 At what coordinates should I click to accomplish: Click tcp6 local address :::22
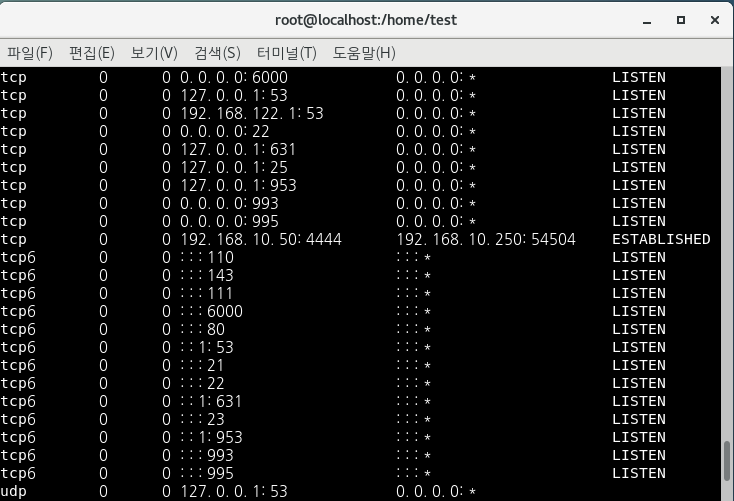(203, 383)
